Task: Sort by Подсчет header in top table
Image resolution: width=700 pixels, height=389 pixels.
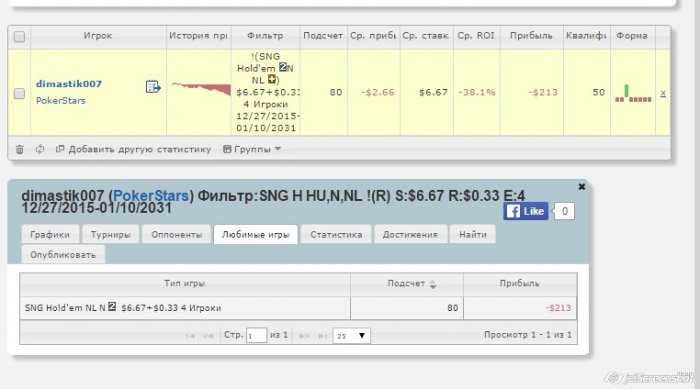Action: click(323, 36)
